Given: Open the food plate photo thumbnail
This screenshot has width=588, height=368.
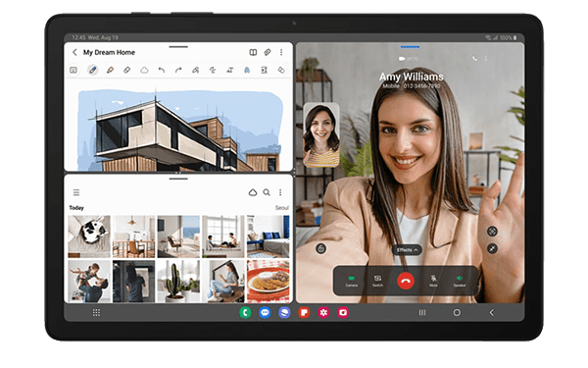Looking at the screenshot, I should (269, 282).
